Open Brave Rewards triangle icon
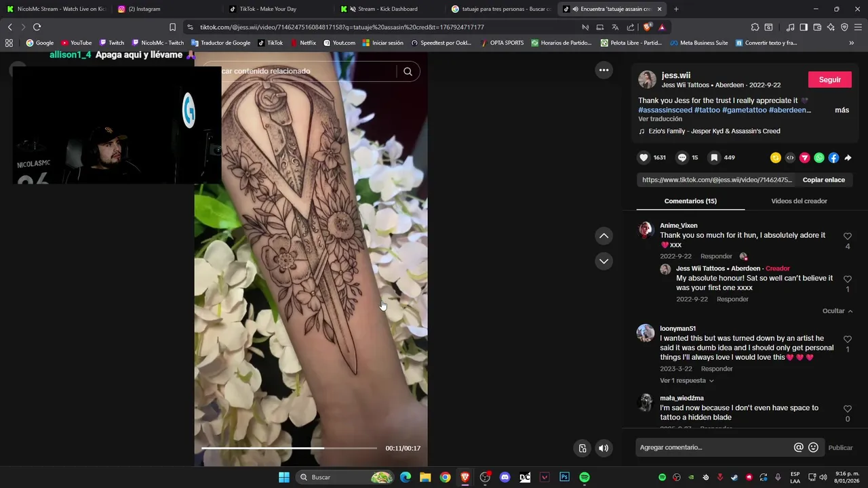 pyautogui.click(x=662, y=27)
